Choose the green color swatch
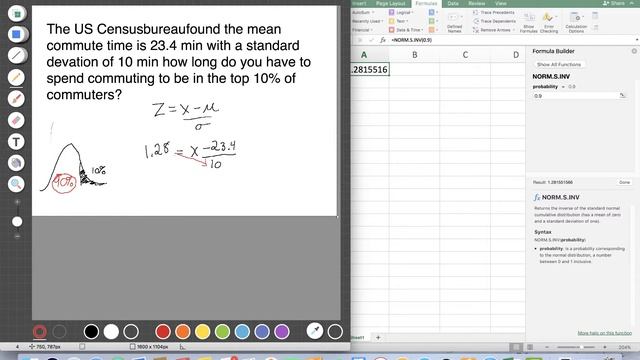 click(222, 332)
